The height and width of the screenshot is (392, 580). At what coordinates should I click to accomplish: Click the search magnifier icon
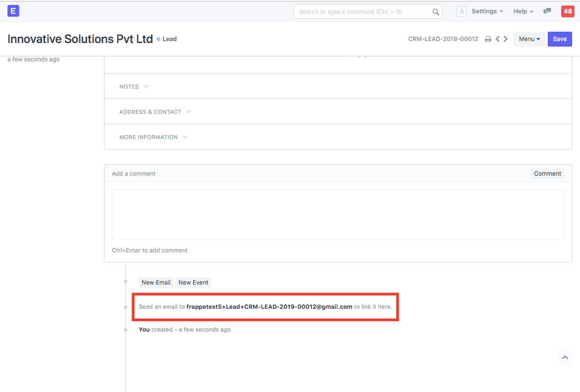coord(436,12)
